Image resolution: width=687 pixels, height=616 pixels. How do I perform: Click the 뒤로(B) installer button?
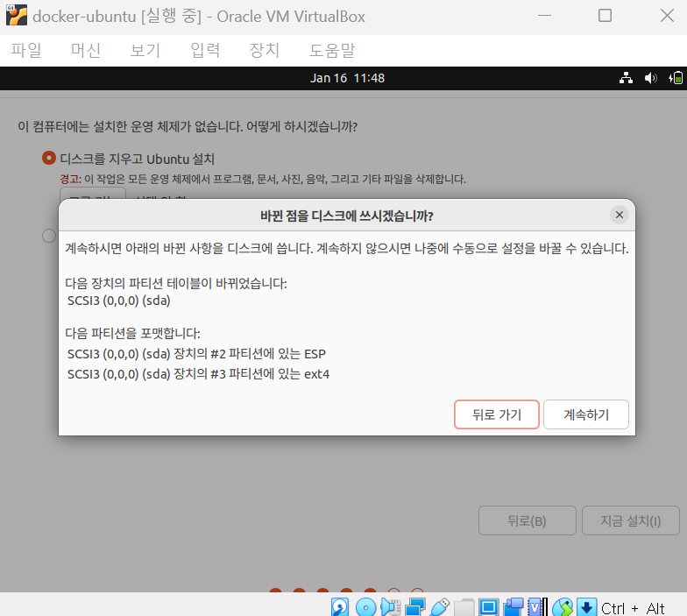tap(528, 520)
